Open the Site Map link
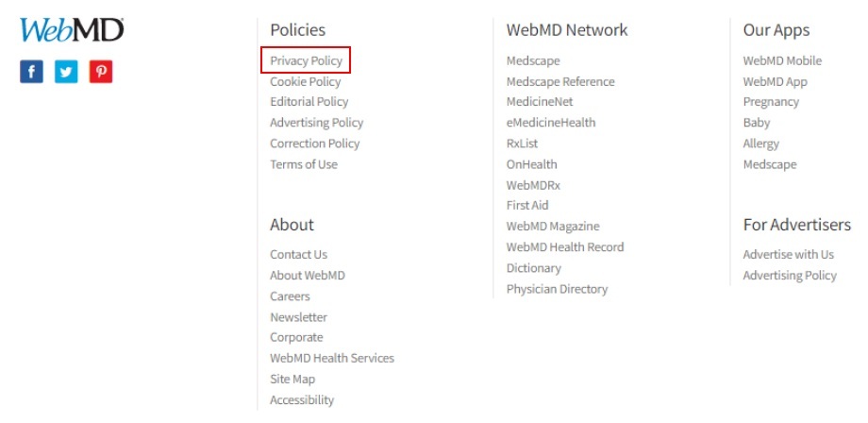 [292, 380]
